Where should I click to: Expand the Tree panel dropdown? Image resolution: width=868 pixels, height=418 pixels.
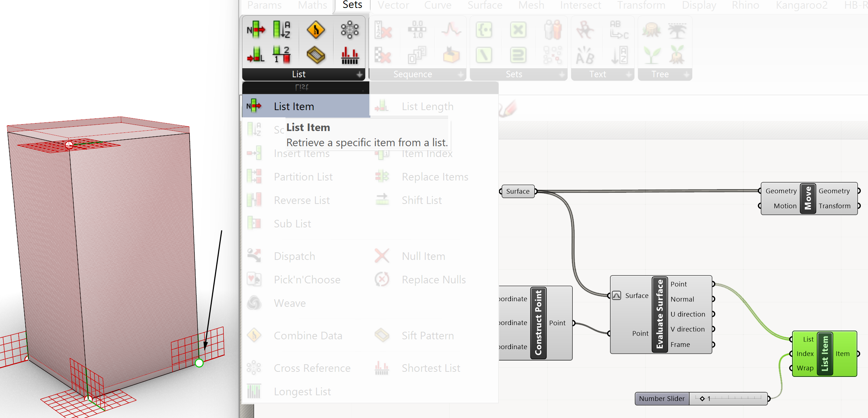pyautogui.click(x=686, y=74)
